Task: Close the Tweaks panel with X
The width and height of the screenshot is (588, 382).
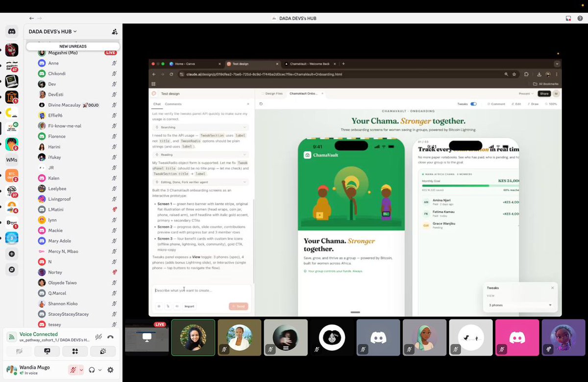Action: (553, 288)
